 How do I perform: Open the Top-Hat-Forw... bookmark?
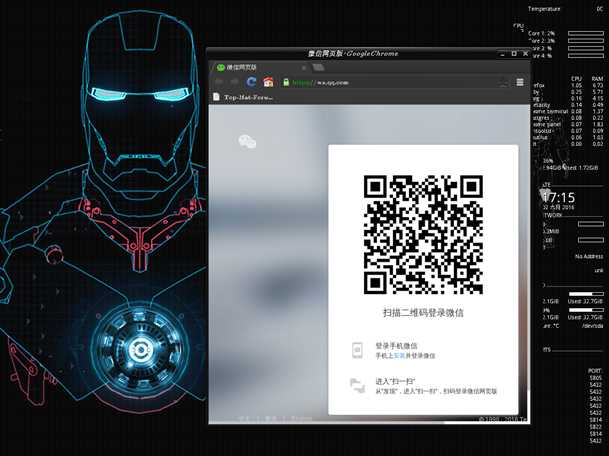243,97
